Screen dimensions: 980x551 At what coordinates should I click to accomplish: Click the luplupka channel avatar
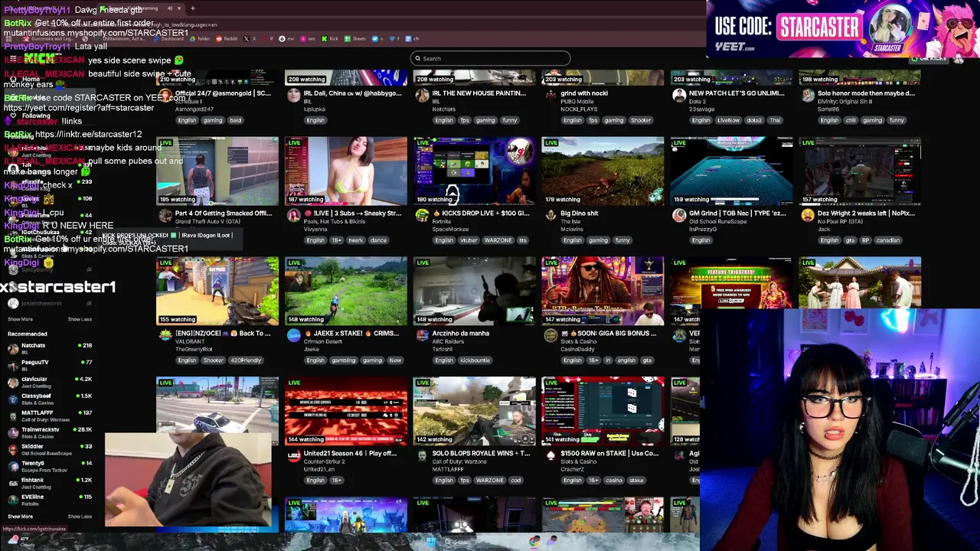point(293,95)
